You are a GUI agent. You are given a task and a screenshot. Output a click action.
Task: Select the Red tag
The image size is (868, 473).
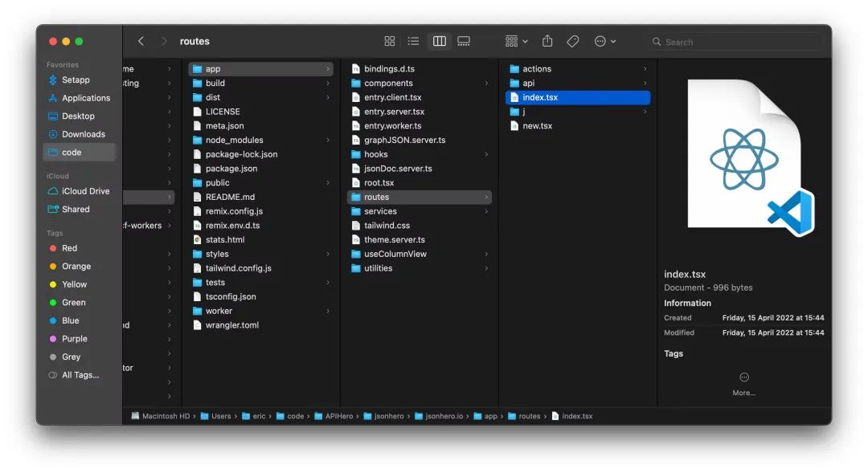click(69, 248)
